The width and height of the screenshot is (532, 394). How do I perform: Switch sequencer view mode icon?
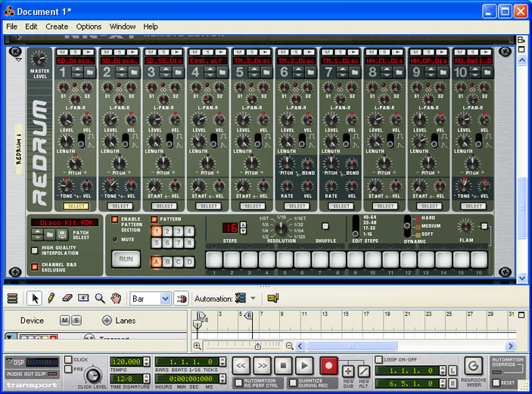[x=13, y=299]
